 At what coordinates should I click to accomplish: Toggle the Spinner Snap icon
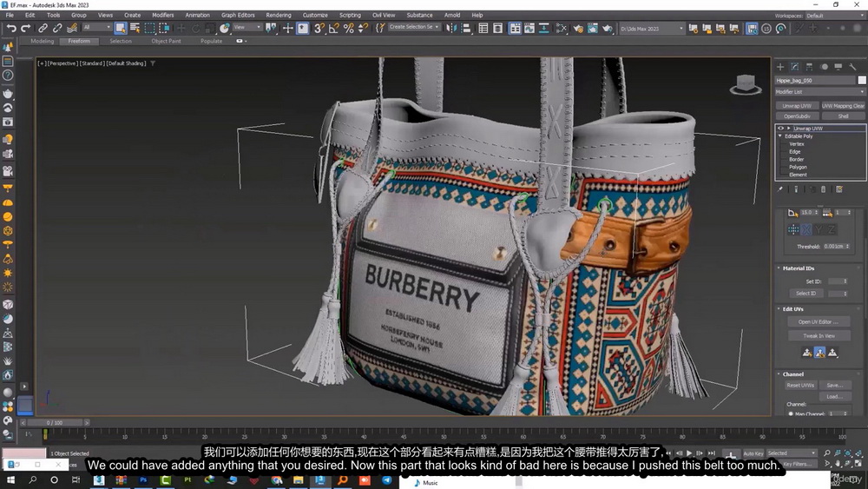tap(363, 28)
